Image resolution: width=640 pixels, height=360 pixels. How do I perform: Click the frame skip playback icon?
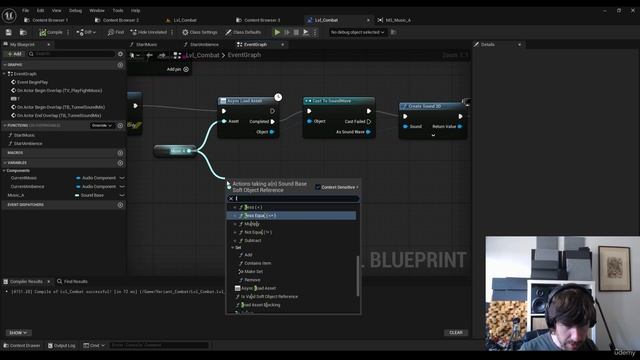click(287, 32)
